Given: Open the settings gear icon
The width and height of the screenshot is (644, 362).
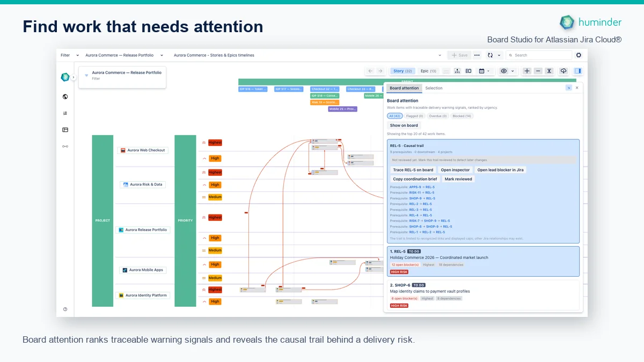Looking at the screenshot, I should tap(579, 55).
